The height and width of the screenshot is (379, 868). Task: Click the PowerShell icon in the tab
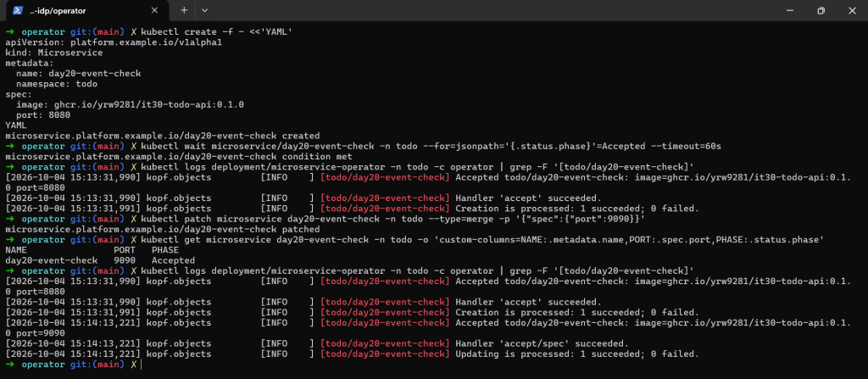point(18,10)
